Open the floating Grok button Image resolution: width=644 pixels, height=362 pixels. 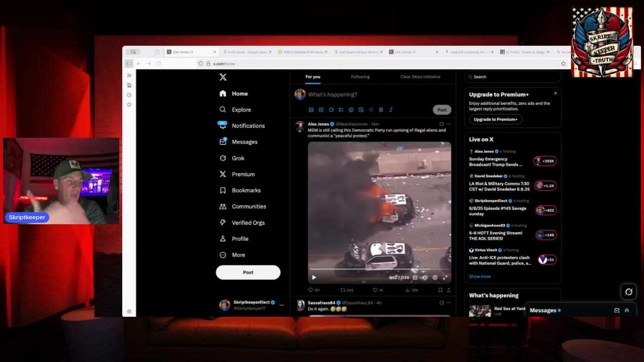629,292
